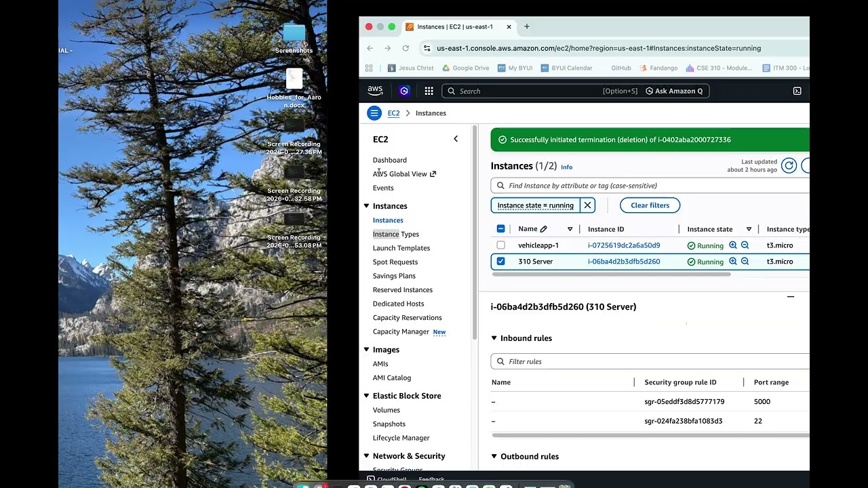This screenshot has height=488, width=868.
Task: Click the success check icon in banner
Action: (x=502, y=140)
